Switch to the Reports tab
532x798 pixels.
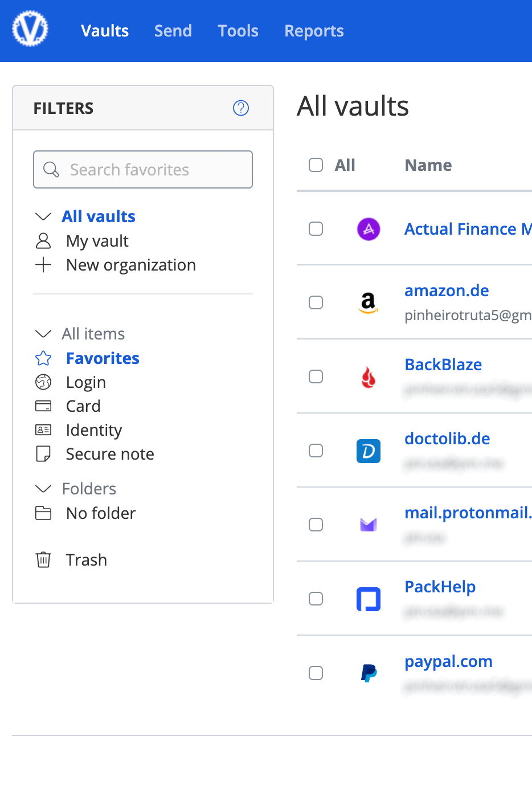314,31
